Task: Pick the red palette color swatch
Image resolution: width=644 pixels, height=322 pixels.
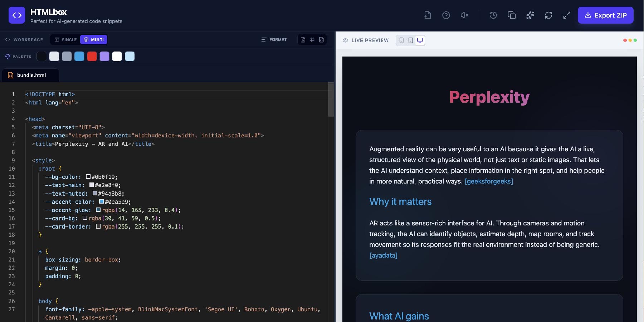Action: [x=92, y=57]
